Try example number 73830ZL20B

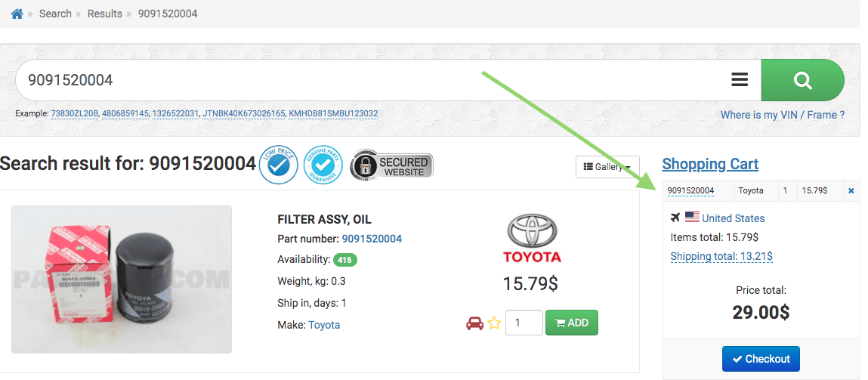click(x=75, y=113)
